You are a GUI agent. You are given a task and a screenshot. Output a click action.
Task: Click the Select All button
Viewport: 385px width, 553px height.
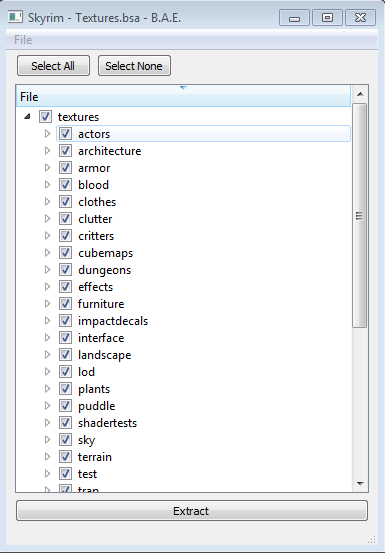point(53,66)
